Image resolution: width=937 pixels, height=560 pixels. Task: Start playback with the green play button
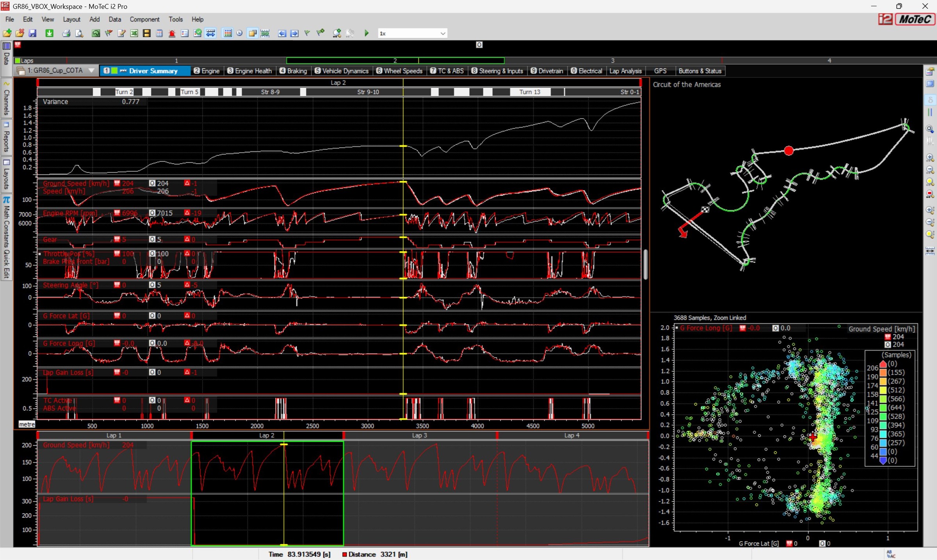tap(367, 34)
